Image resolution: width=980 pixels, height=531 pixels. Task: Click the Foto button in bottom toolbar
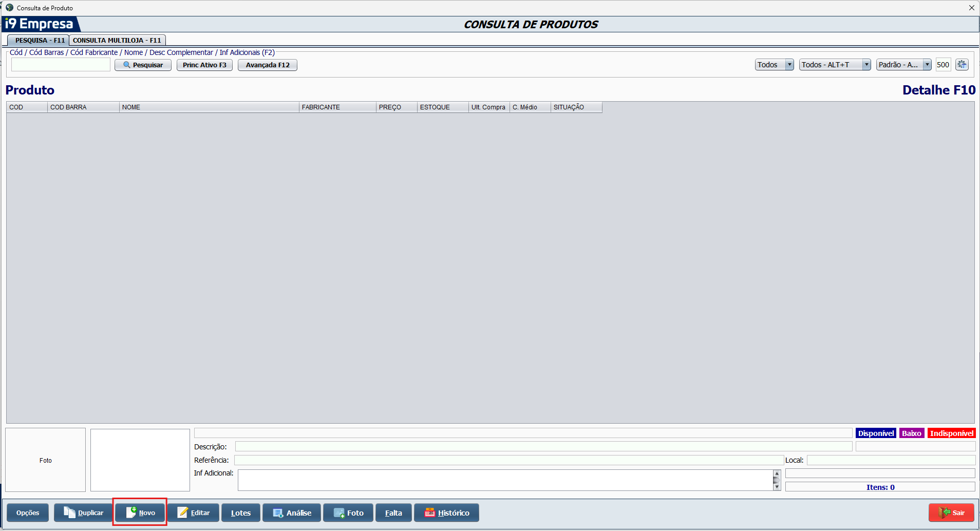(x=348, y=513)
